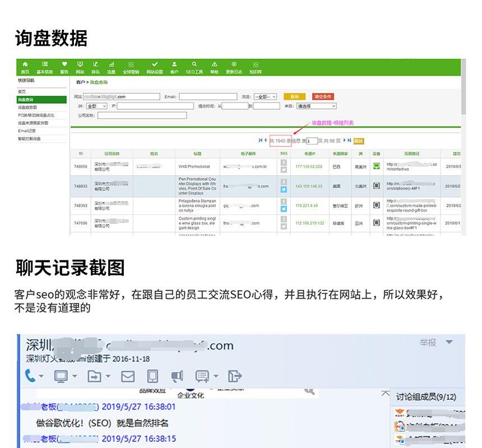The width and height of the screenshot is (482, 448).
Task: Select 询盘趋势图 in the left sidebar
Action: click(x=28, y=107)
